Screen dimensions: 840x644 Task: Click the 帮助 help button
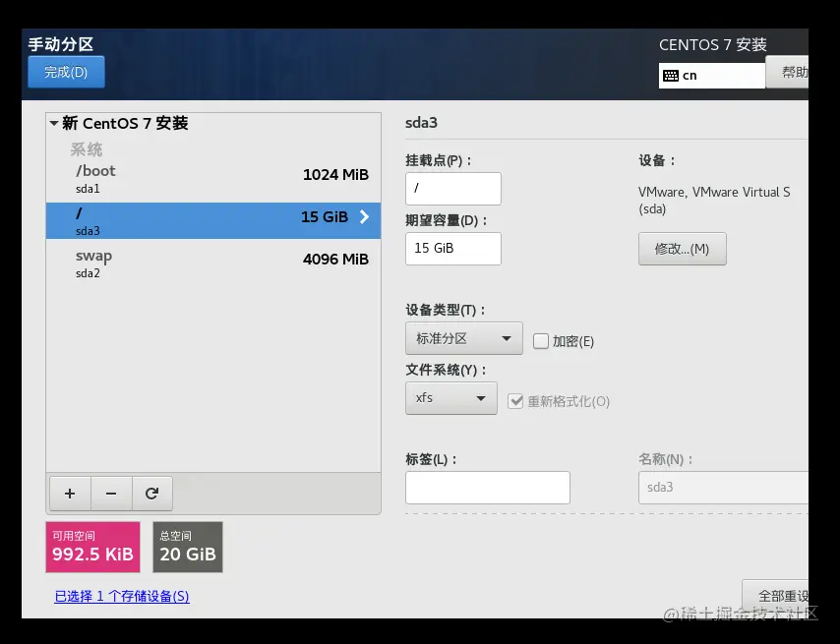(788, 72)
